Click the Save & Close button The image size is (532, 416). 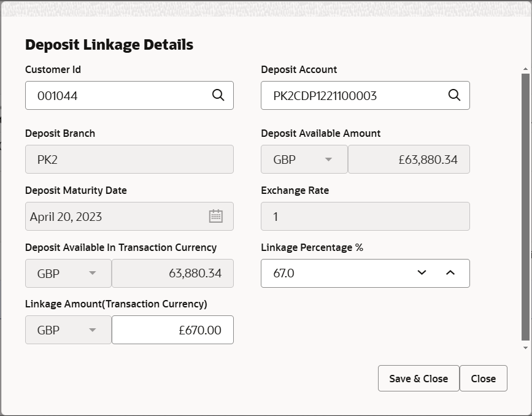click(418, 378)
